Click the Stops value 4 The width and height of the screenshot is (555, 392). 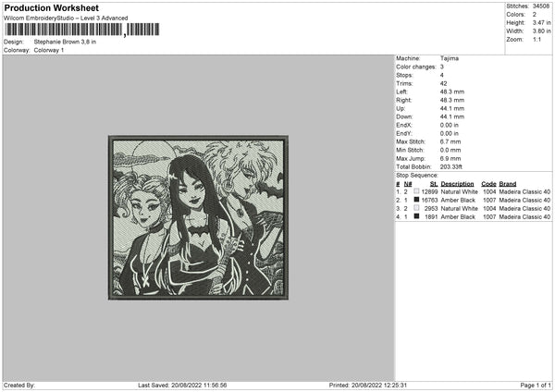coord(442,76)
